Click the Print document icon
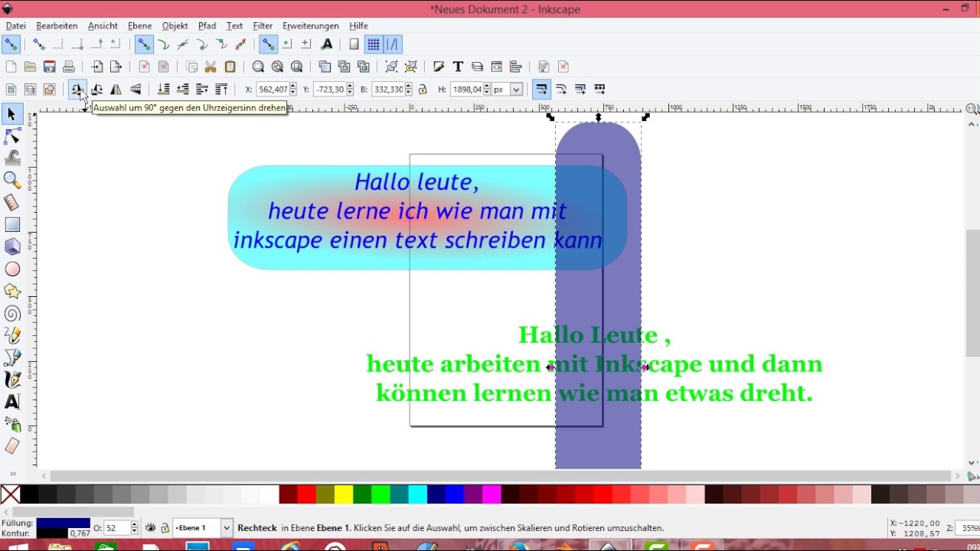This screenshot has width=980, height=551. [68, 67]
